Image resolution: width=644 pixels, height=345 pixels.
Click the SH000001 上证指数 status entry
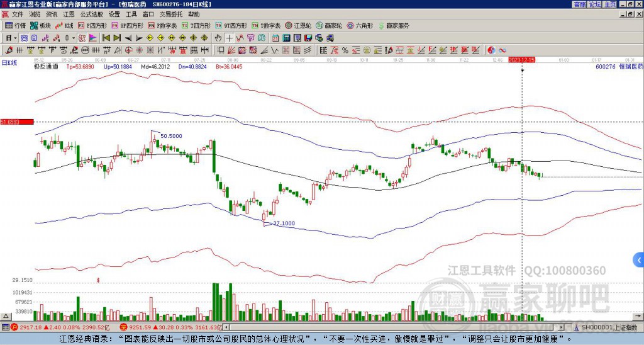tap(608, 327)
